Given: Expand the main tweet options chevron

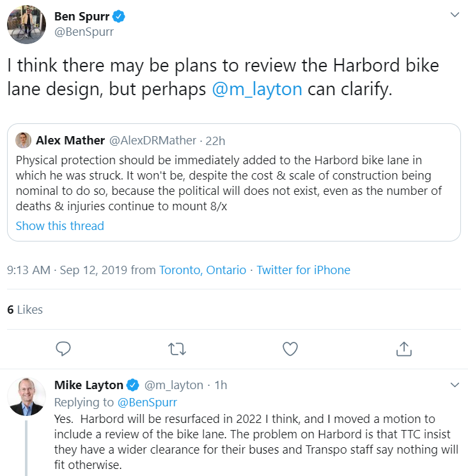Looking at the screenshot, I should click(455, 14).
